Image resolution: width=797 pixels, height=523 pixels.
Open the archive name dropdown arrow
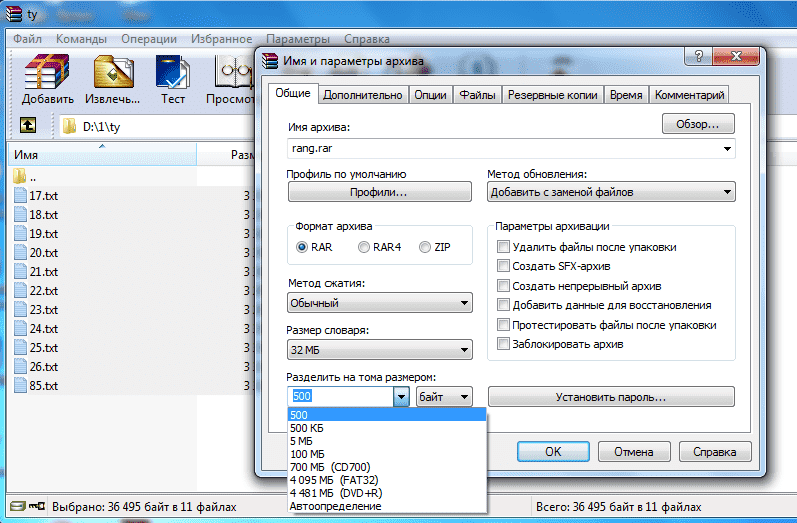click(x=727, y=148)
